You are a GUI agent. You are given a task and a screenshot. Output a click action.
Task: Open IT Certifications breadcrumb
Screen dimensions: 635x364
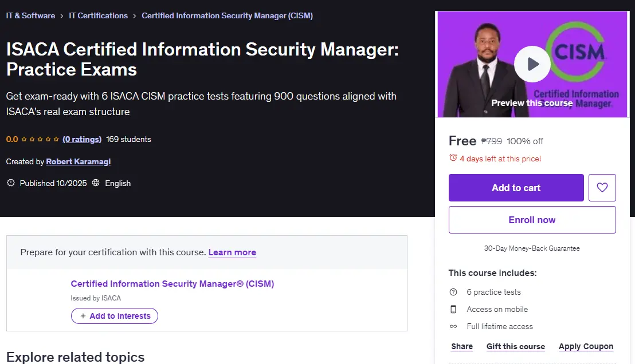98,16
